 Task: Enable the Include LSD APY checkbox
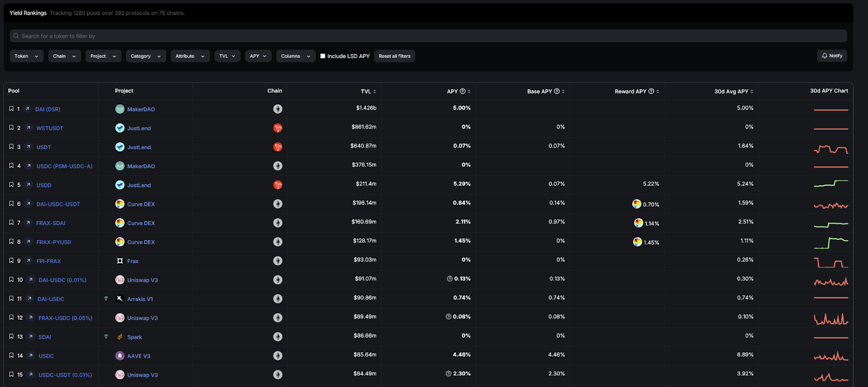(x=323, y=56)
